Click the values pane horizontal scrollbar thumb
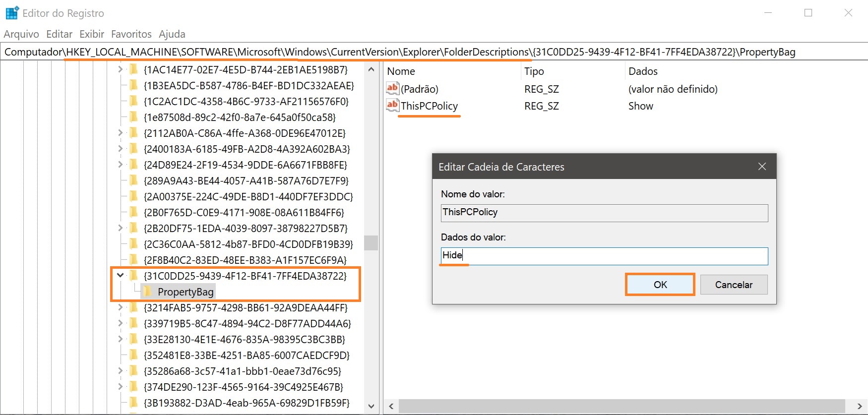Viewport: 868px width, 415px height. click(621, 406)
